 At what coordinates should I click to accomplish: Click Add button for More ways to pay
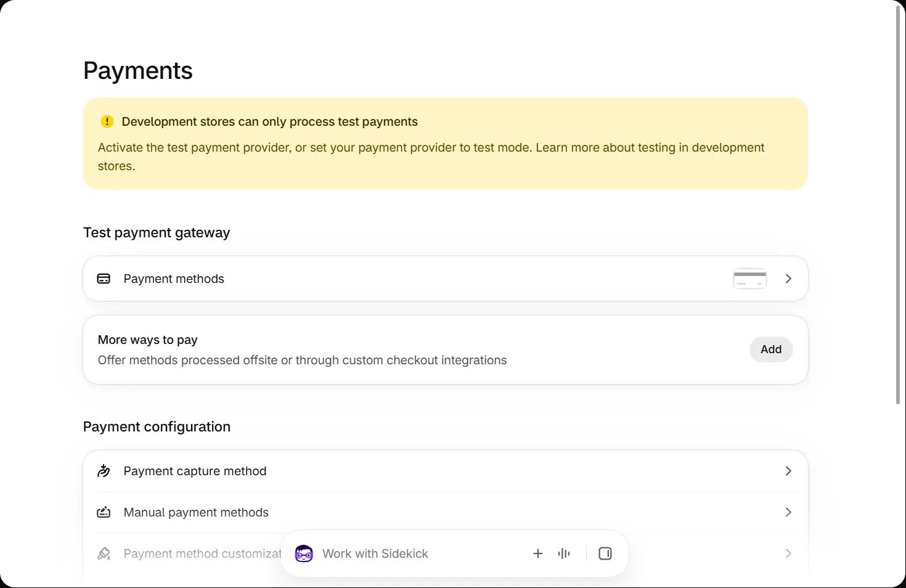coord(771,349)
